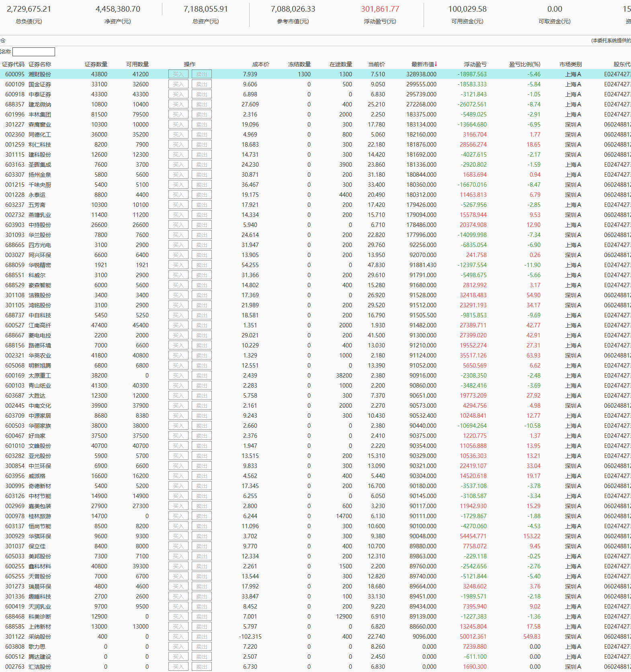Viewport: 631px width, 672px height.
Task: Click the 参考市值 value 7,088,026.33
Action: point(293,9)
